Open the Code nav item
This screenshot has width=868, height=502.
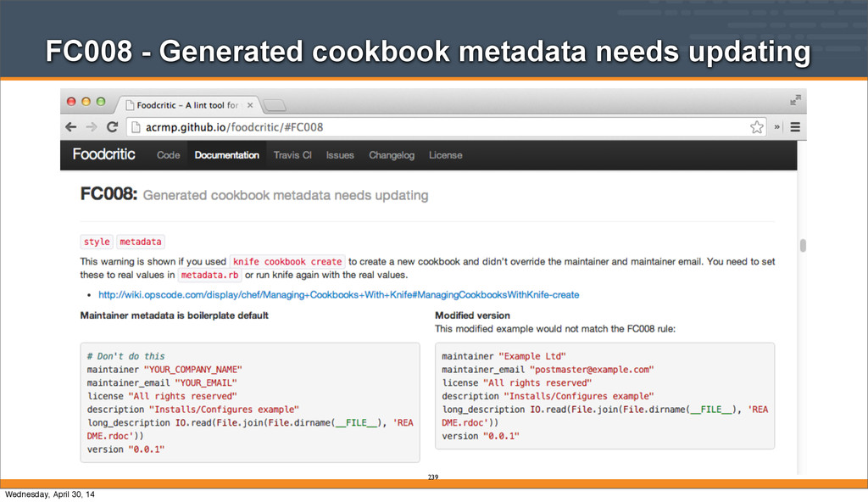(168, 155)
